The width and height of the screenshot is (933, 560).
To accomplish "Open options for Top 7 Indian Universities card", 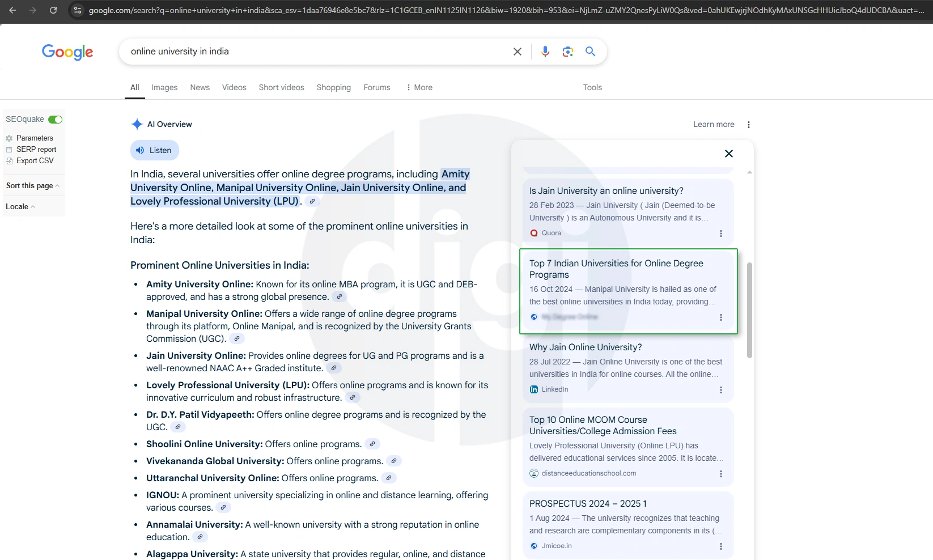I will tap(721, 317).
